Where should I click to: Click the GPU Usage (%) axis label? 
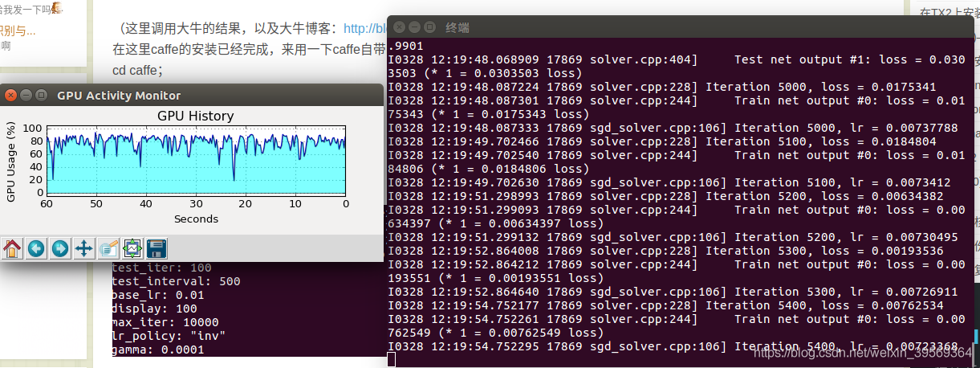(10, 160)
